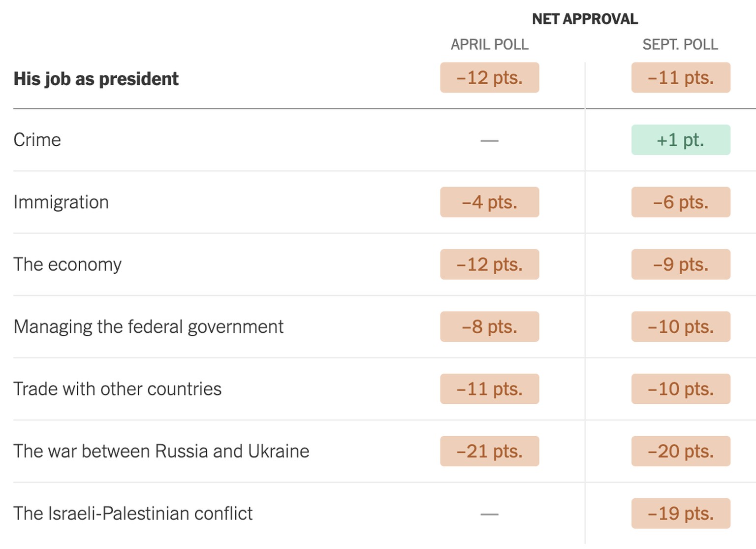Select 'The Israeli-Palestinian conflict' label
This screenshot has height=549, width=756.
click(133, 514)
